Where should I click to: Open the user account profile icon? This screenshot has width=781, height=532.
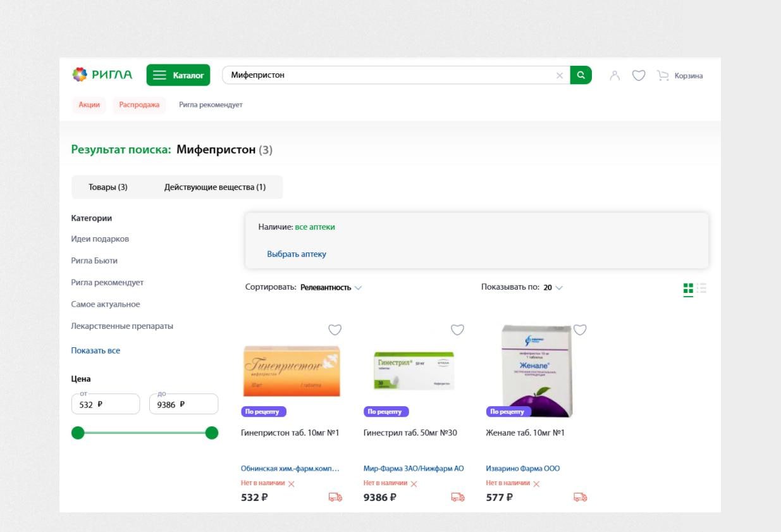615,76
